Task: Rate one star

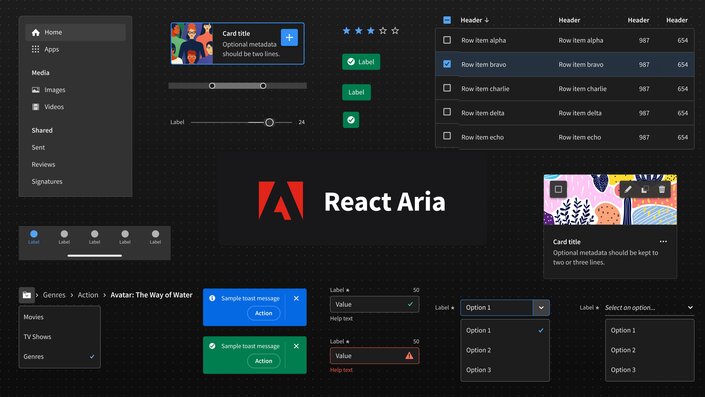Action: [346, 31]
